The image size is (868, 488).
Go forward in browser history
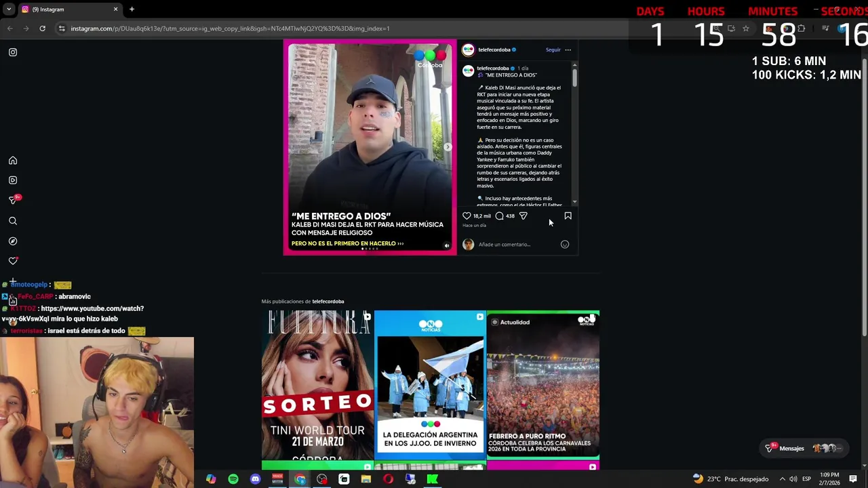tap(26, 28)
